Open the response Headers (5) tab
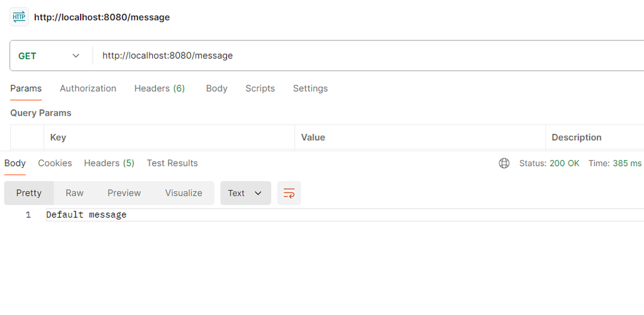Screen dimensions: 644x315 pyautogui.click(x=109, y=163)
